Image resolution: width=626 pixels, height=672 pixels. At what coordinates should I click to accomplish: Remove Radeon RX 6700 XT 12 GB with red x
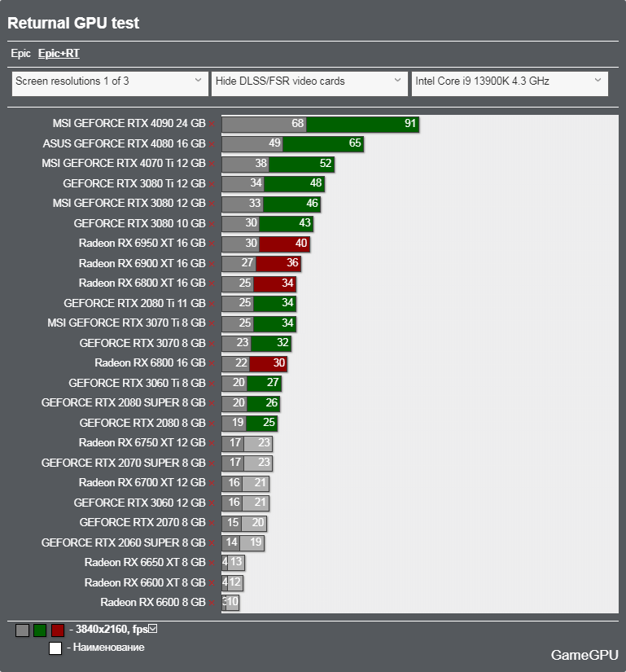click(x=212, y=483)
